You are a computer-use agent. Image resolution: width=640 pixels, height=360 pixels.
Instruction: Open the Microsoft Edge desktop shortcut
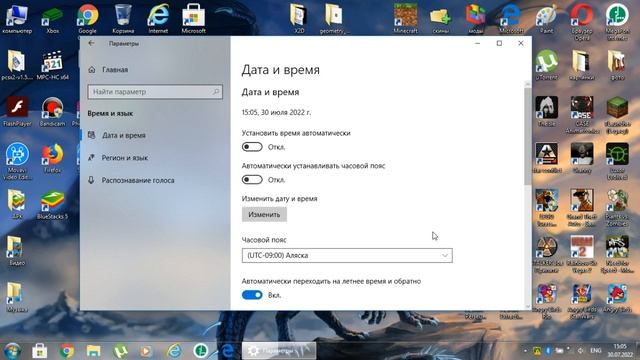click(x=511, y=19)
